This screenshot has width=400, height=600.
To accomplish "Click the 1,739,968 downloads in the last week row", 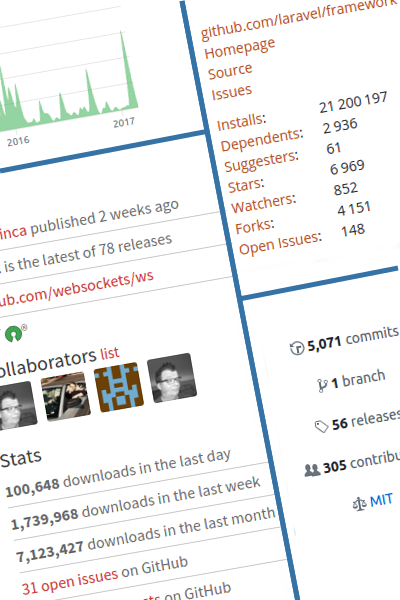I will (136, 503).
